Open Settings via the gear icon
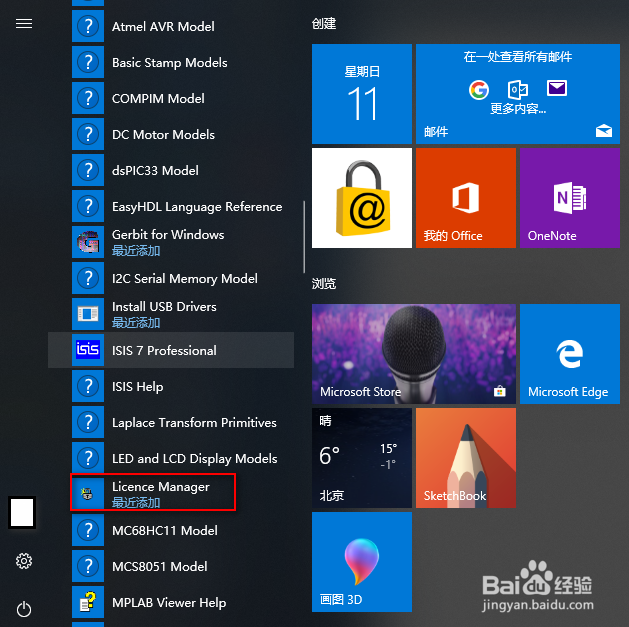The height and width of the screenshot is (627, 629). tap(24, 561)
